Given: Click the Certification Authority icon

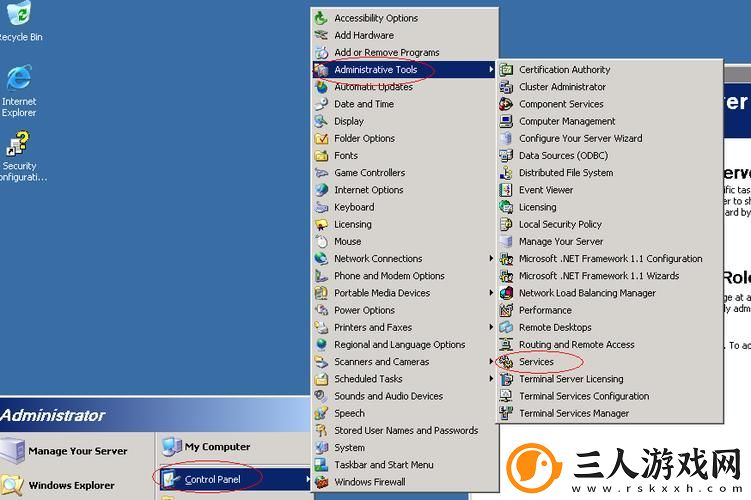Looking at the screenshot, I should 506,70.
